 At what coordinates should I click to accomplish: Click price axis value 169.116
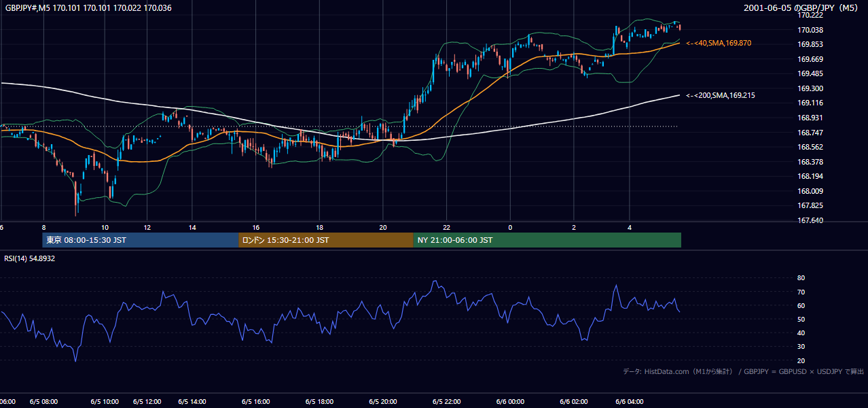tap(810, 103)
